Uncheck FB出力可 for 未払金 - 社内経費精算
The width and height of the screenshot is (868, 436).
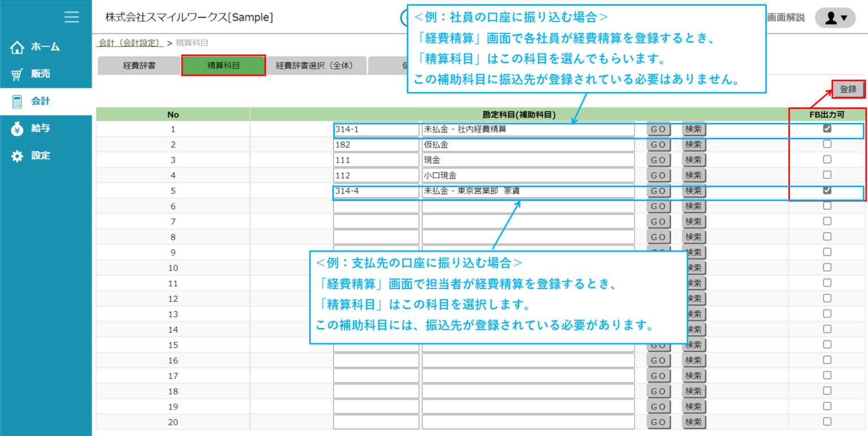827,128
